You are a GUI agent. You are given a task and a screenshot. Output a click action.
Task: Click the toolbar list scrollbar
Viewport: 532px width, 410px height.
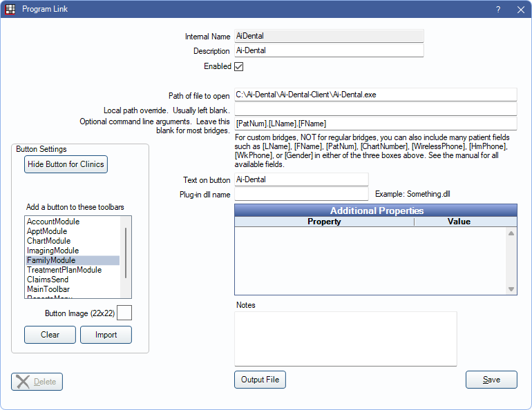126,252
